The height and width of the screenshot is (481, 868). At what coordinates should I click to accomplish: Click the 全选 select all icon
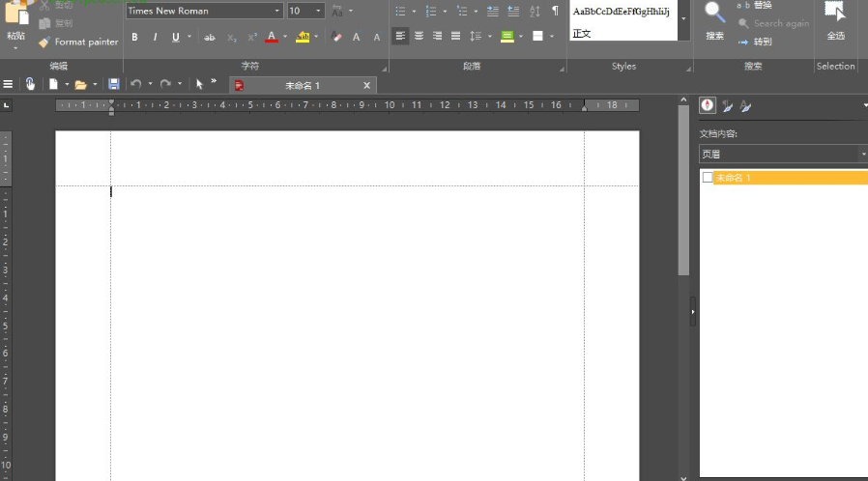click(x=835, y=14)
